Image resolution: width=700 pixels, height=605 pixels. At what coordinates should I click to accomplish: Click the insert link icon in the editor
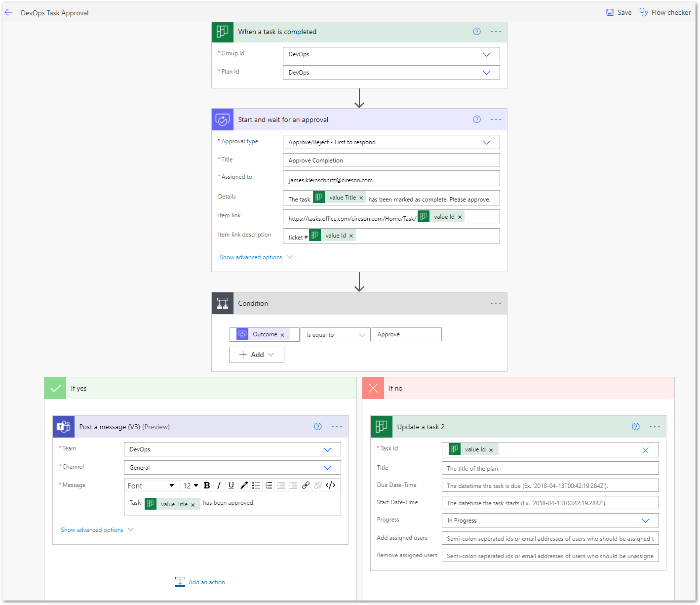(x=306, y=485)
